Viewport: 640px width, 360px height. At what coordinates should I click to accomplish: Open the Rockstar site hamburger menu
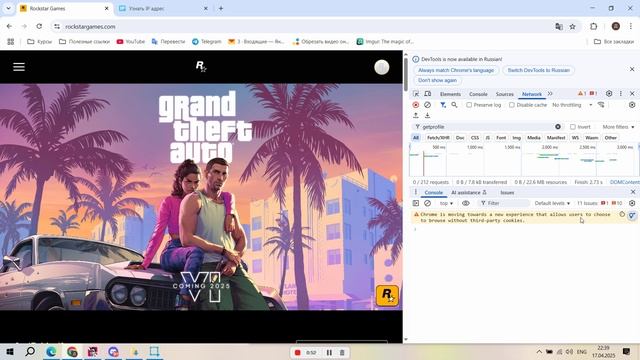19,67
